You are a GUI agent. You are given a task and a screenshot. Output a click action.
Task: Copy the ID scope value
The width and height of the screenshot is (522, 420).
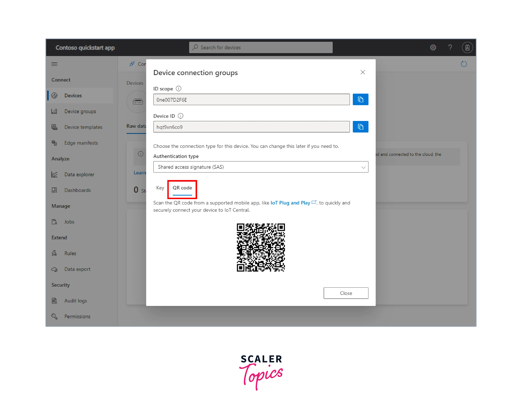click(360, 99)
